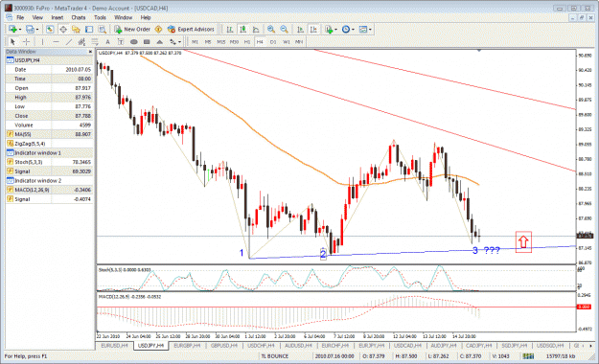Click the yellow diamond MetaEditor icon
599x364 pixels.
pyautogui.click(x=158, y=29)
